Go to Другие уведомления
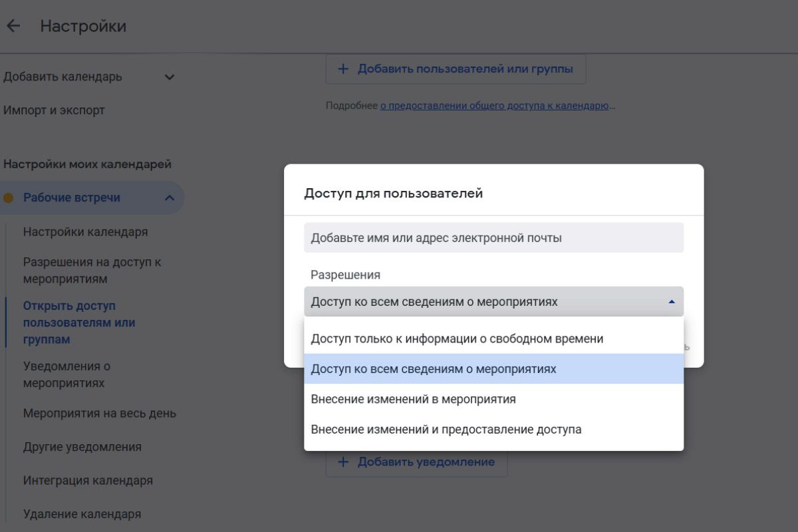Viewport: 798px width, 532px height. click(x=82, y=447)
